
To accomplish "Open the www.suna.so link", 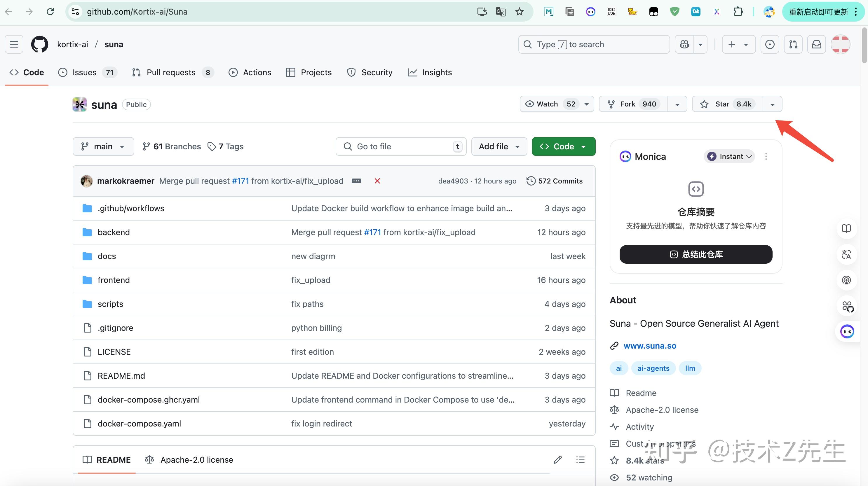I will pos(650,346).
